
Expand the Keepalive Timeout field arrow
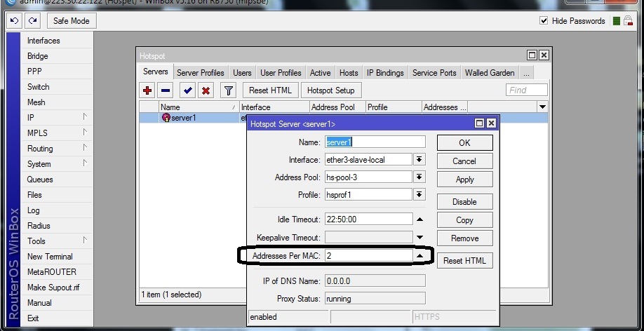[x=420, y=237]
